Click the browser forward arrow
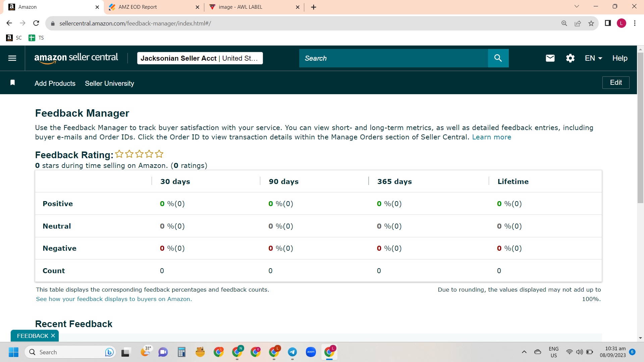The image size is (644, 362). 22,23
